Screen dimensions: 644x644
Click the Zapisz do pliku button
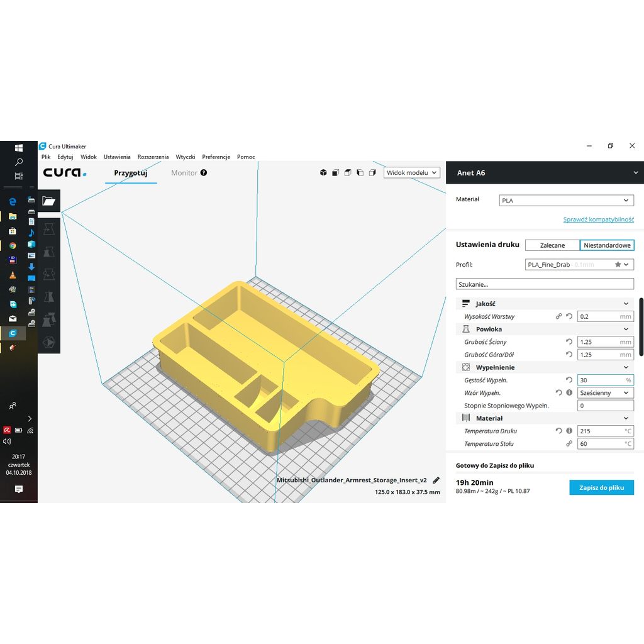pyautogui.click(x=601, y=487)
